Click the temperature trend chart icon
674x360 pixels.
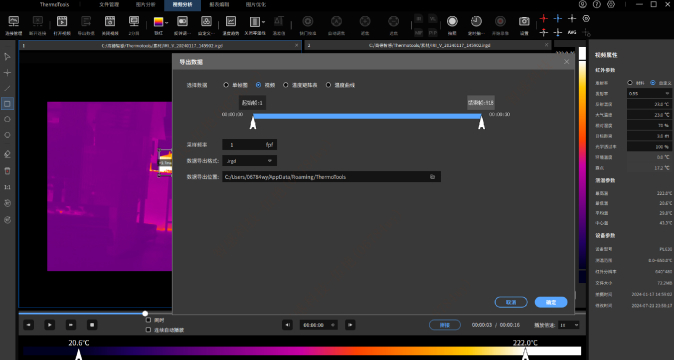pos(231,21)
